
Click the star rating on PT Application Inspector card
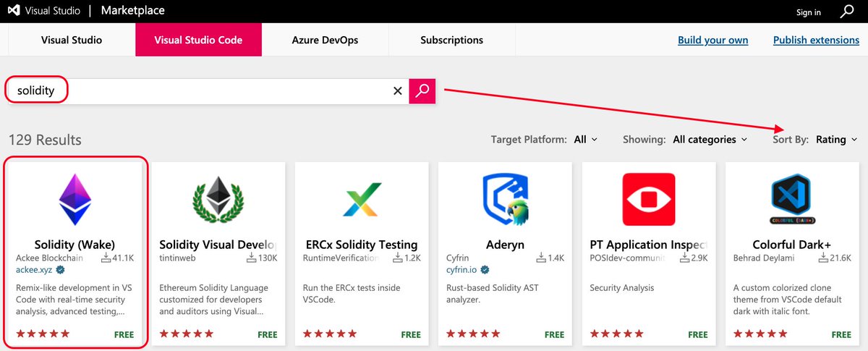617,334
